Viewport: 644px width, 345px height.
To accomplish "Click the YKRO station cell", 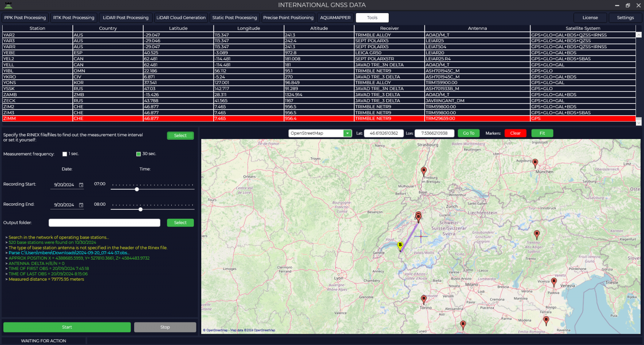I will point(37,77).
